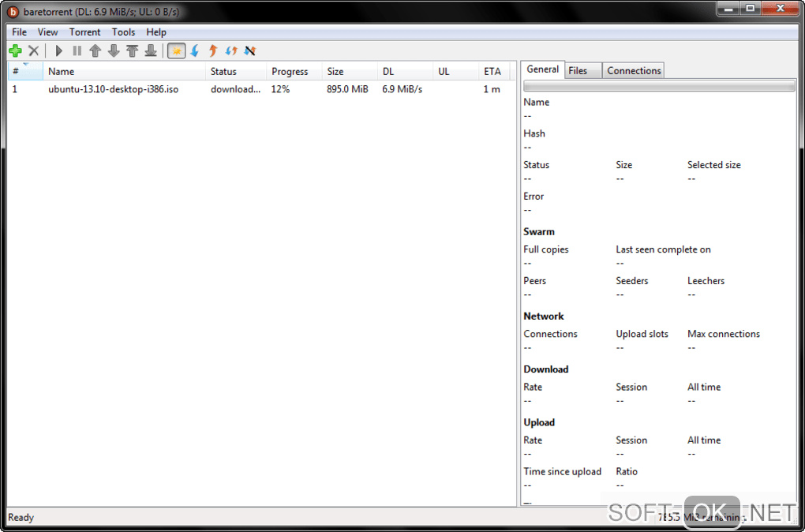The width and height of the screenshot is (805, 532).
Task: Sort by UL column header
Action: (x=456, y=71)
